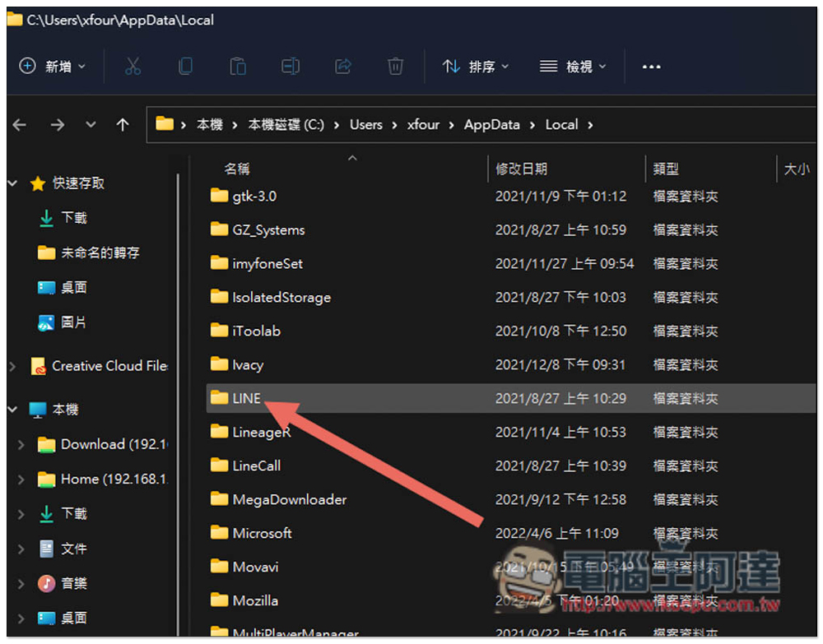Select 下載 under Quick access
This screenshot has width=823, height=644.
[x=73, y=218]
